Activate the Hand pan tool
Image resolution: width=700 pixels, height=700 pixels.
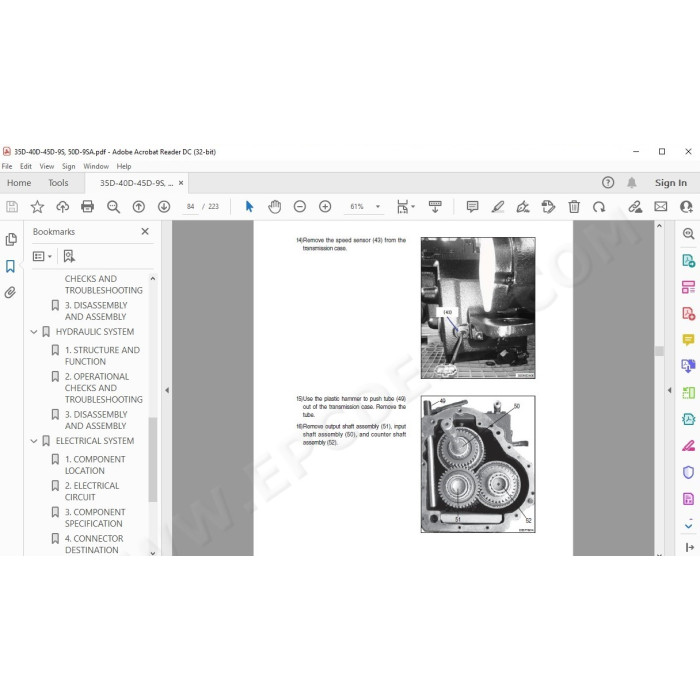tap(275, 207)
